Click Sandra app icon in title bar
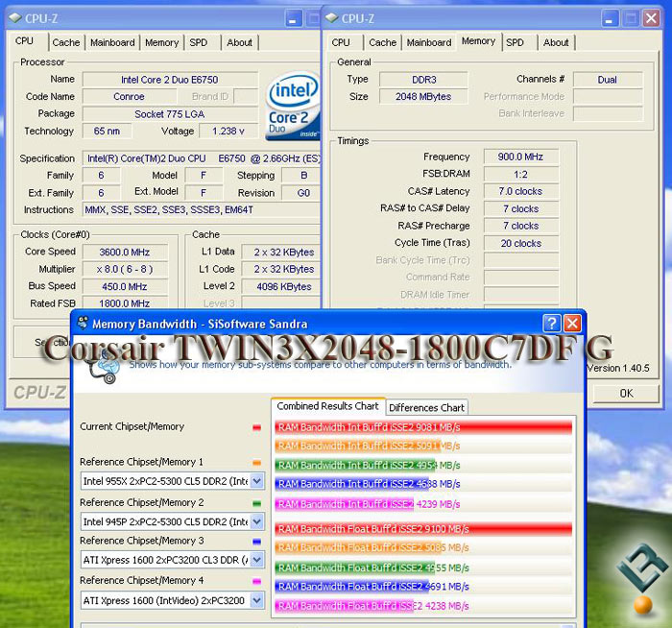Viewport: 672px width, 628px height. point(83,323)
